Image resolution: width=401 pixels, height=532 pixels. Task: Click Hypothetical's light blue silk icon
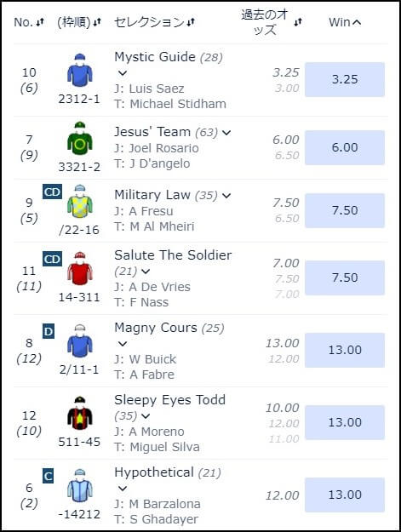[79, 485]
